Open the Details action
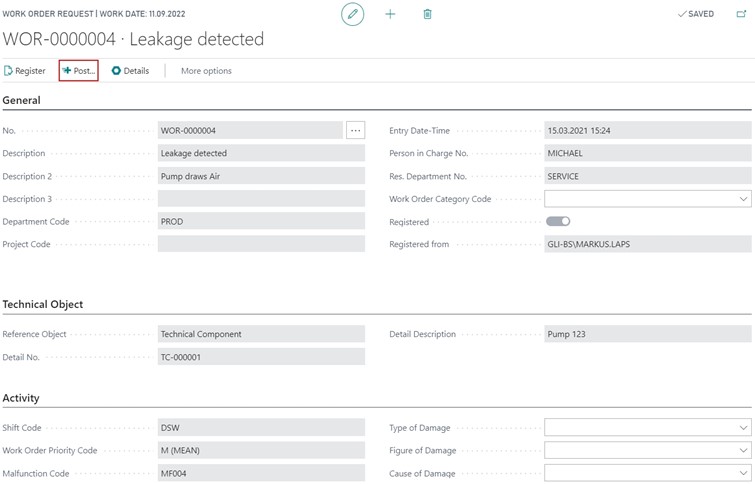The height and width of the screenshot is (484, 755). (130, 71)
